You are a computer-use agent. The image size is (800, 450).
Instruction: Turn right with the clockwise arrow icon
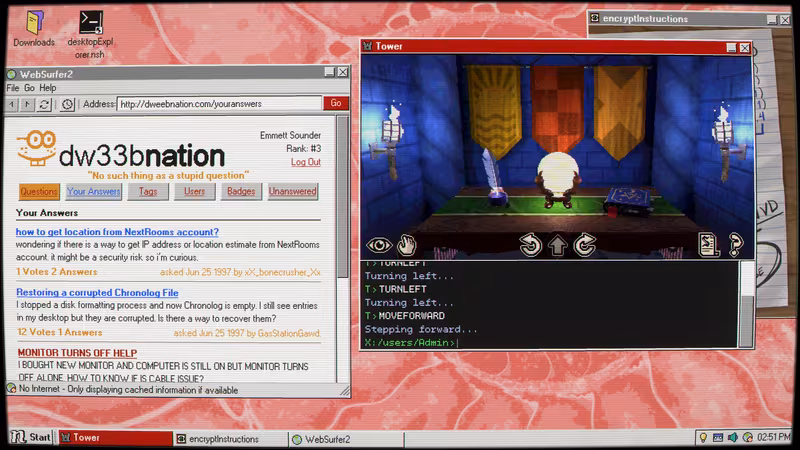[585, 245]
